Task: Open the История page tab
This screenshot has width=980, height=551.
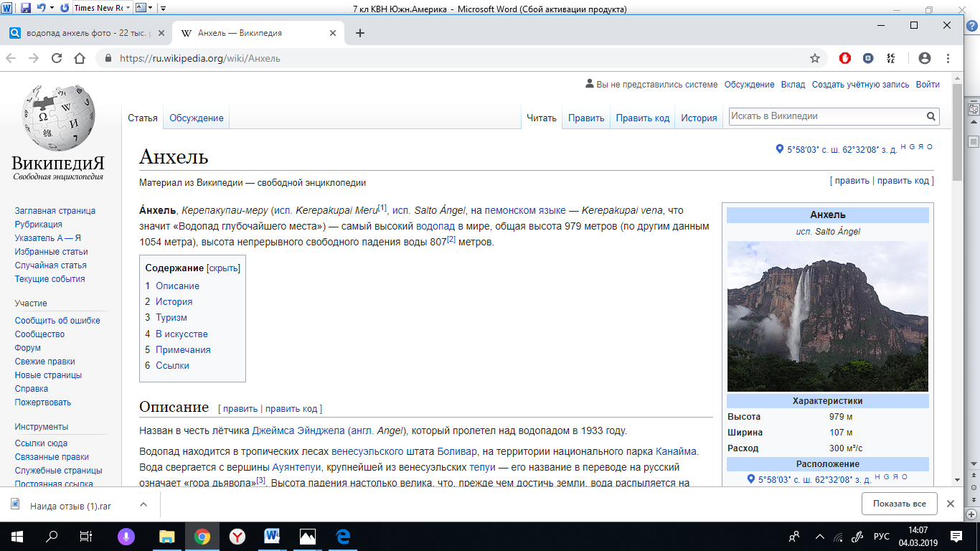Action: point(699,118)
